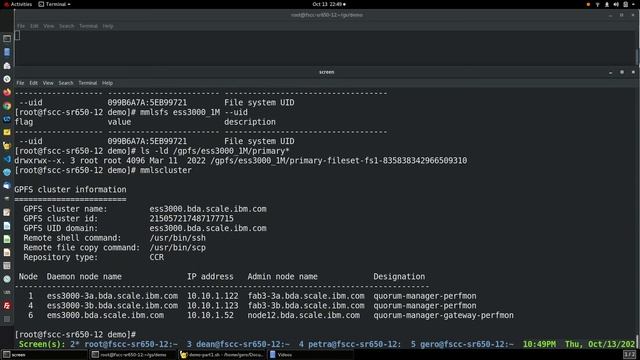Click workspace indicator 1/2 in taskbar

click(x=629, y=355)
